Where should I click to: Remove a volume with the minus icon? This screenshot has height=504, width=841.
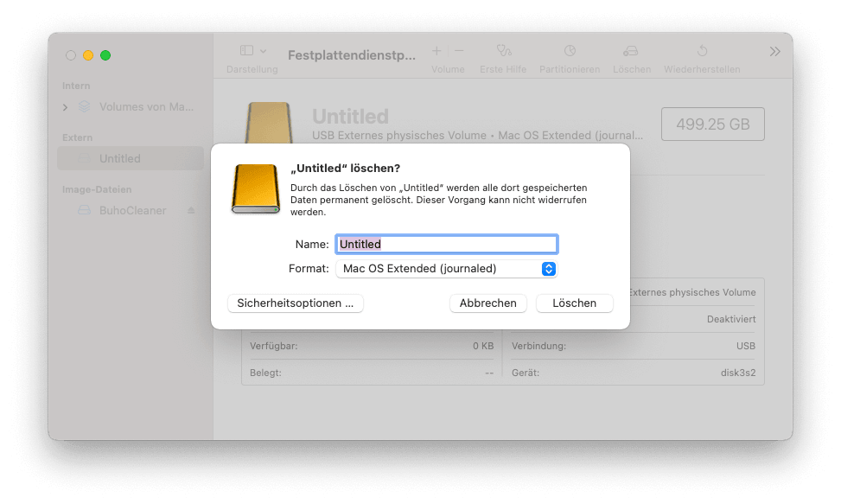coord(459,50)
